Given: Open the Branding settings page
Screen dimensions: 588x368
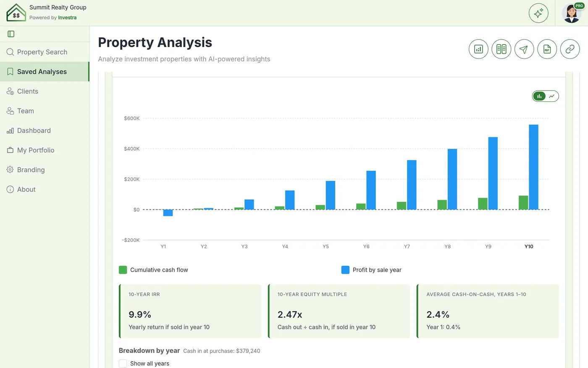Looking at the screenshot, I should click(x=45, y=170).
